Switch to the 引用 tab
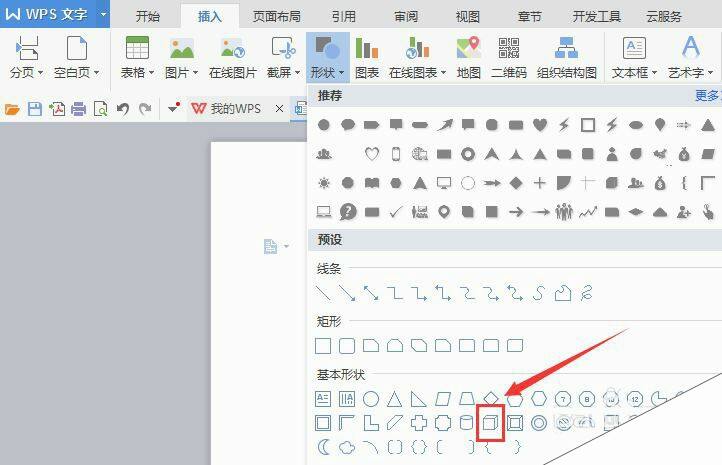This screenshot has width=722, height=465. tap(344, 17)
